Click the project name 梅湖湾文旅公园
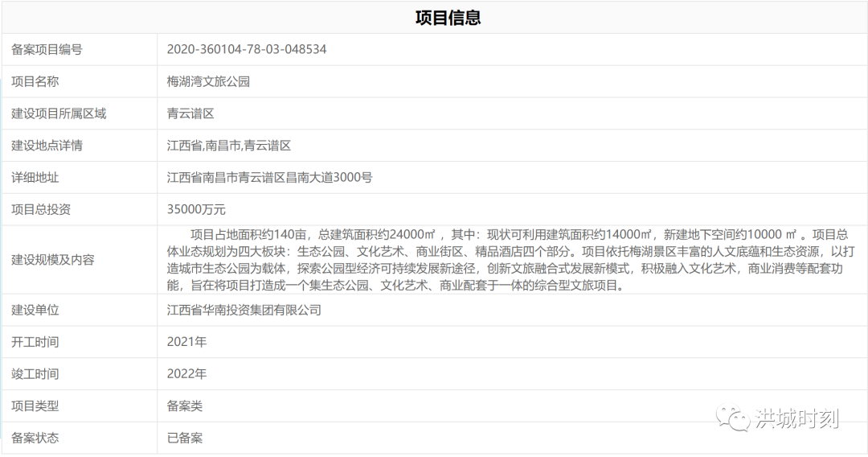Viewport: 868px width, 457px height. pyautogui.click(x=209, y=81)
